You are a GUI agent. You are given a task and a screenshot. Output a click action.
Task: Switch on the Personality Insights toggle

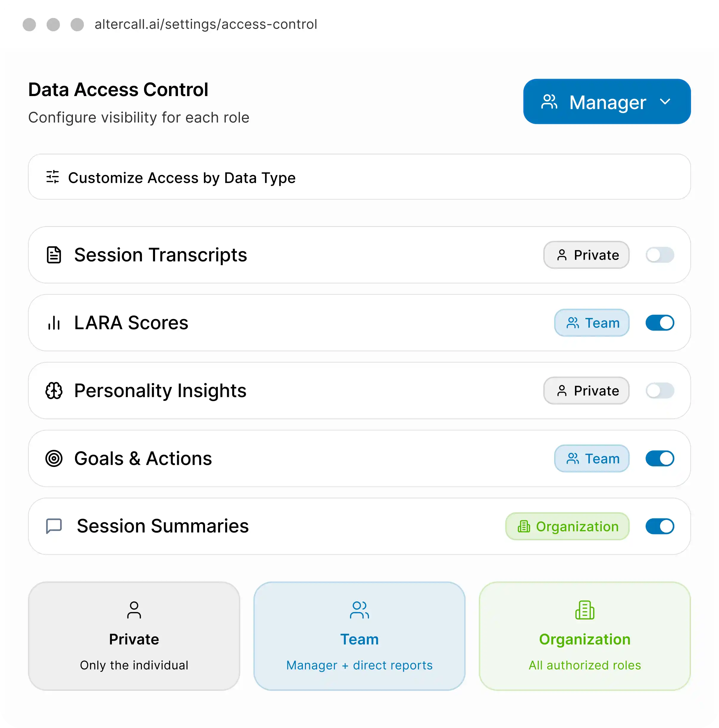pyautogui.click(x=660, y=391)
